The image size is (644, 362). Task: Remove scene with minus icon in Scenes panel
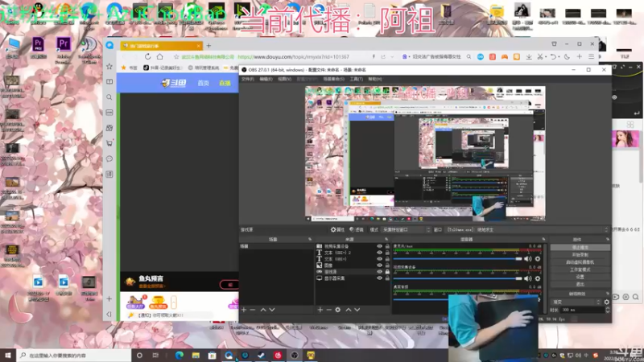253,310
